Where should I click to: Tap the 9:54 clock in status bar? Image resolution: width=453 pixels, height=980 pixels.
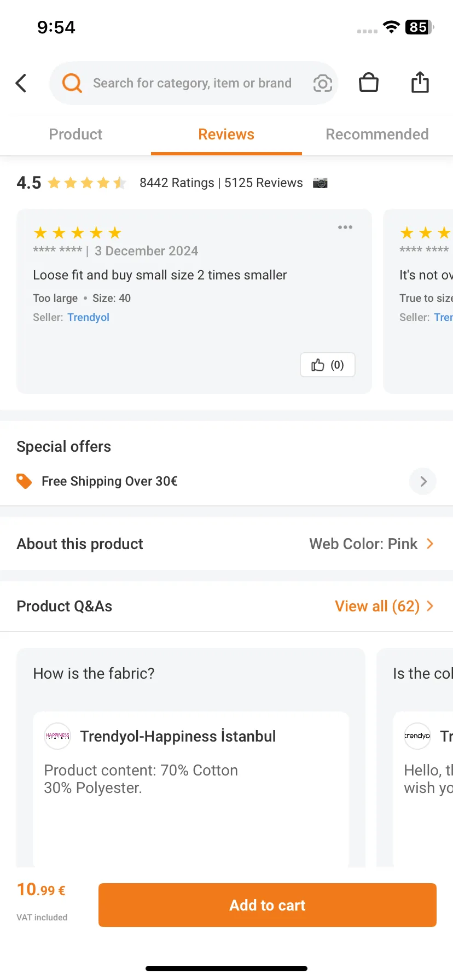tap(56, 27)
